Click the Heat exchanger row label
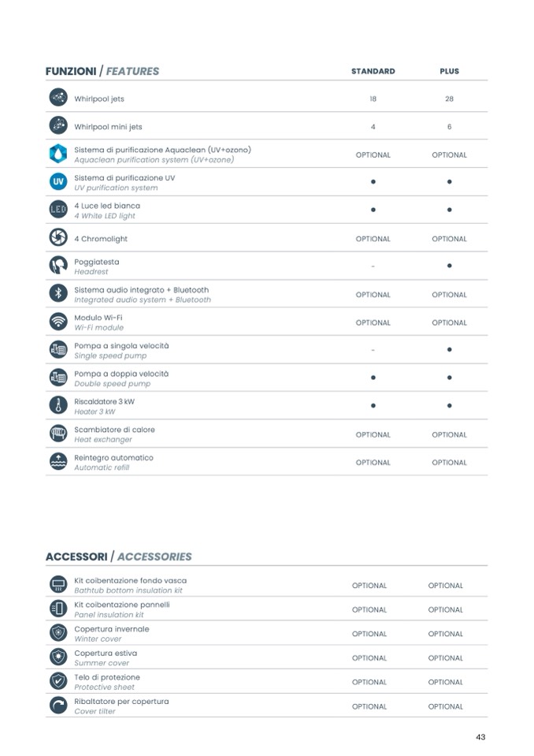 pyautogui.click(x=114, y=434)
